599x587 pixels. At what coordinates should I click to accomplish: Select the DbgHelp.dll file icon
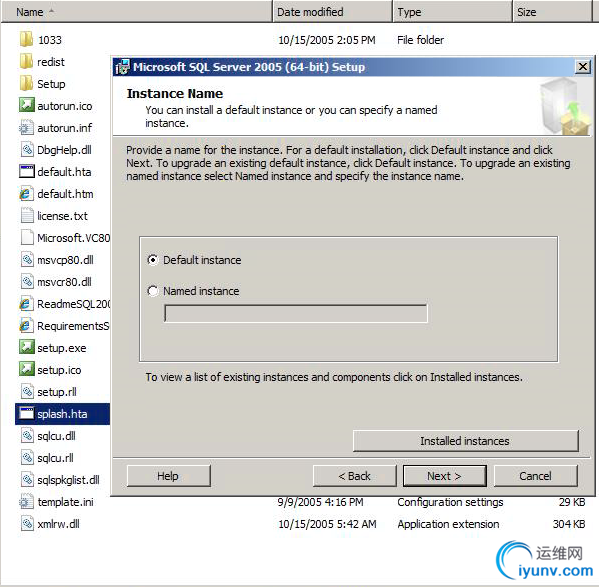pyautogui.click(x=26, y=150)
